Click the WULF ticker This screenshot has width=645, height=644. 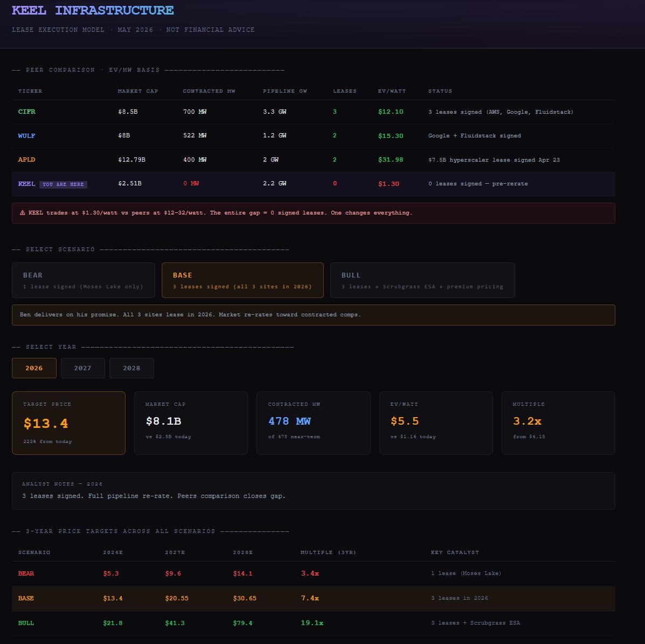click(x=27, y=136)
